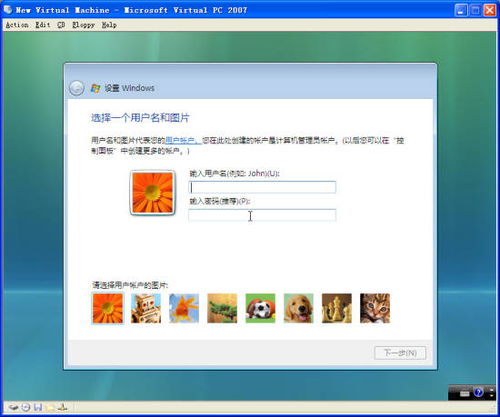
Task: Open the Action menu
Action: (17, 25)
